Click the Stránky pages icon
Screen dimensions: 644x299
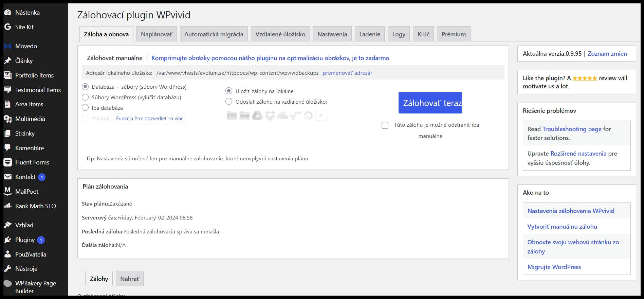point(7,134)
